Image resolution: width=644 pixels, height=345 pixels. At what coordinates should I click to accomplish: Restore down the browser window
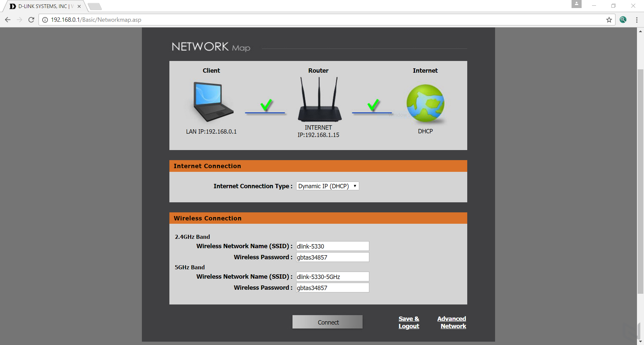613,6
